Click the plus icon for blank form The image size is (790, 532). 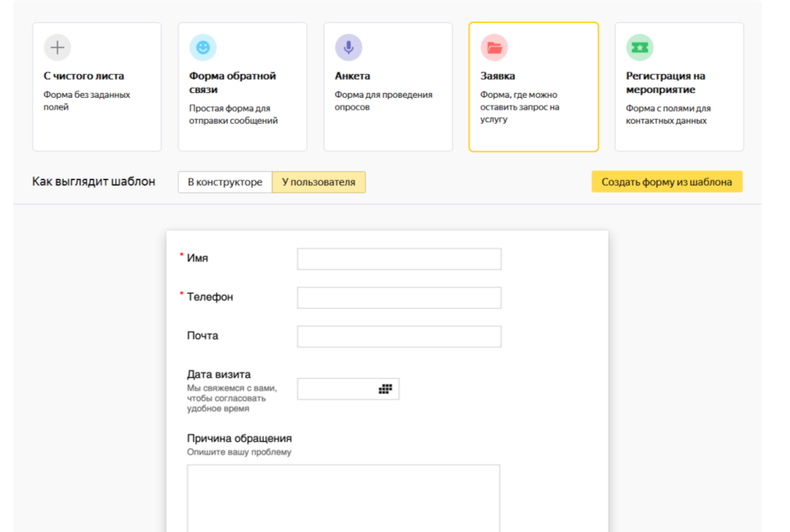click(x=58, y=47)
